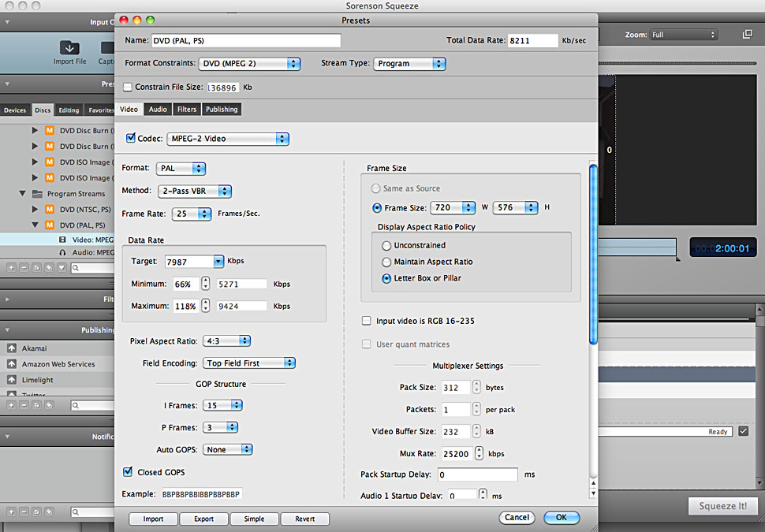Open the Stream Type dropdown
The image size is (765, 532).
tap(409, 63)
